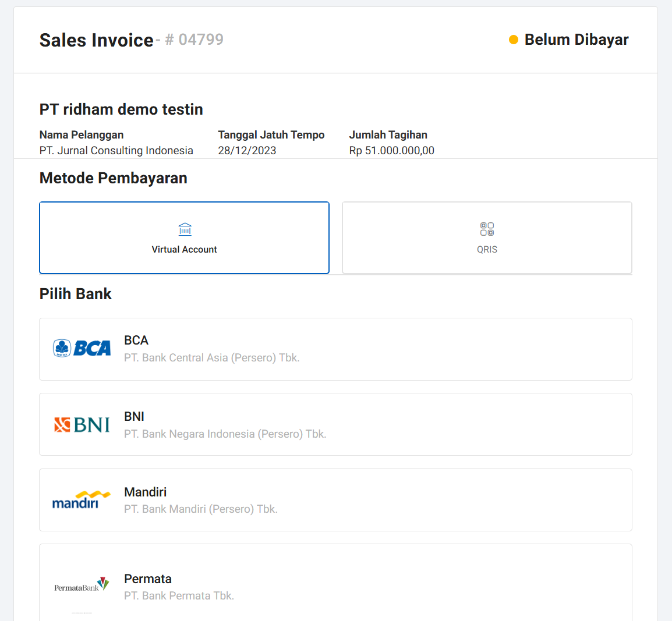Choose the BNI bank name

tap(134, 417)
